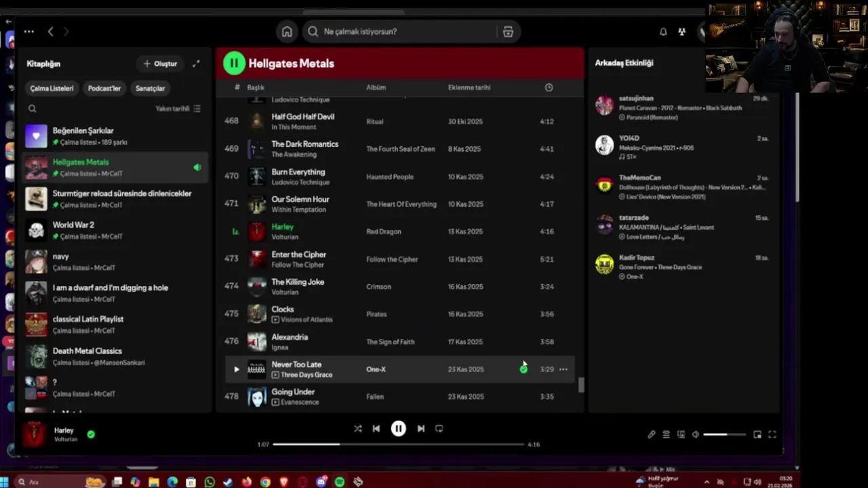Filter library by Podcast'ler

(104, 88)
